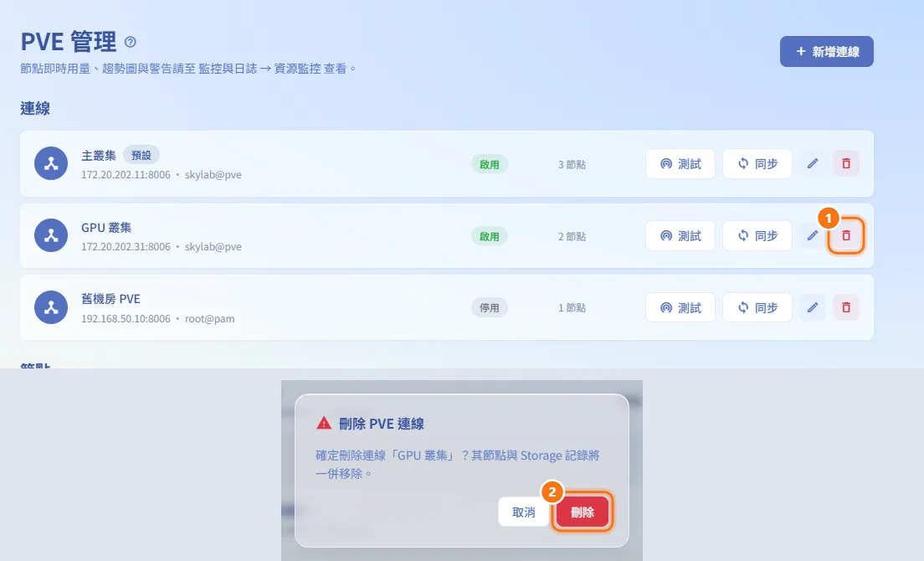Click the 2 節點 count text
The image size is (924, 561).
click(x=572, y=236)
